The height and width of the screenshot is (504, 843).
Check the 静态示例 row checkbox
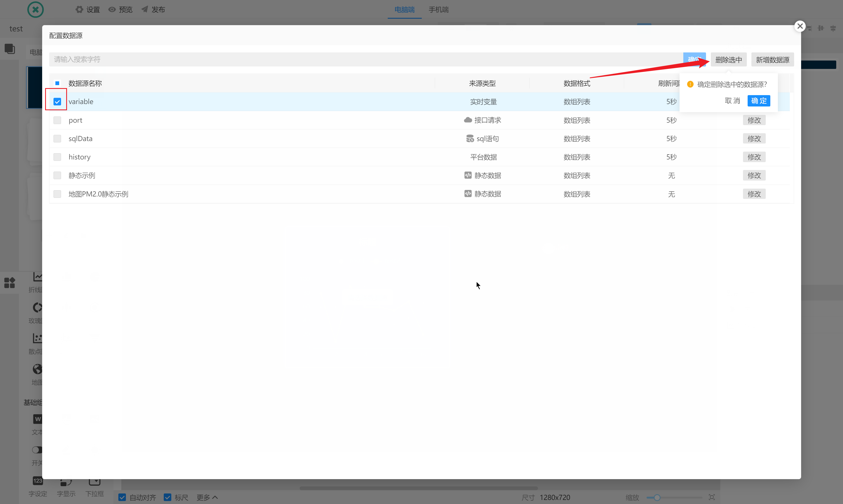point(57,175)
